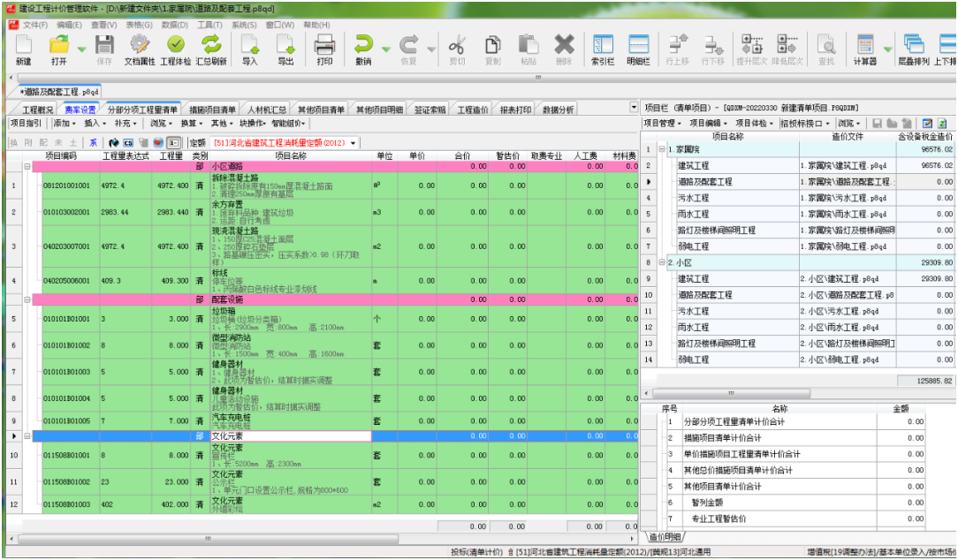Viewport: 958px width, 560px height.
Task: Click the horizontal scrollbar under the main grid
Action: pos(318,538)
